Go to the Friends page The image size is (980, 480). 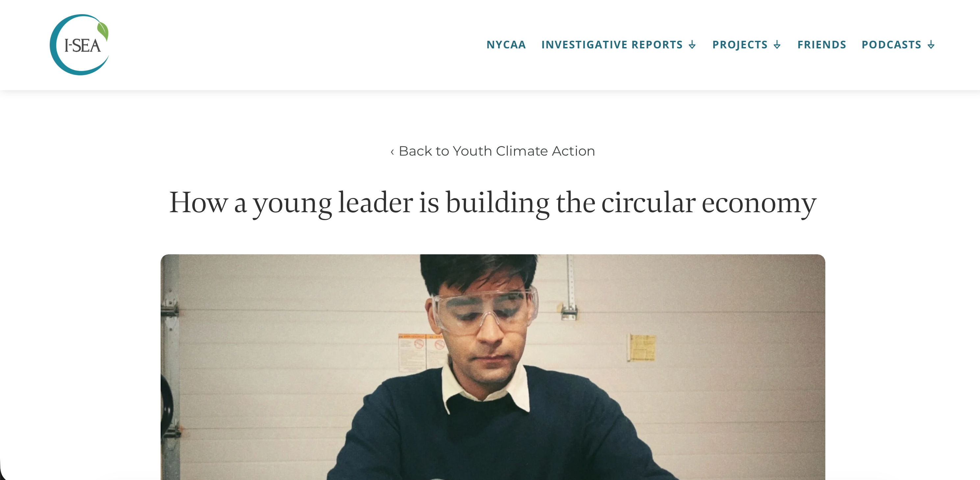(822, 45)
